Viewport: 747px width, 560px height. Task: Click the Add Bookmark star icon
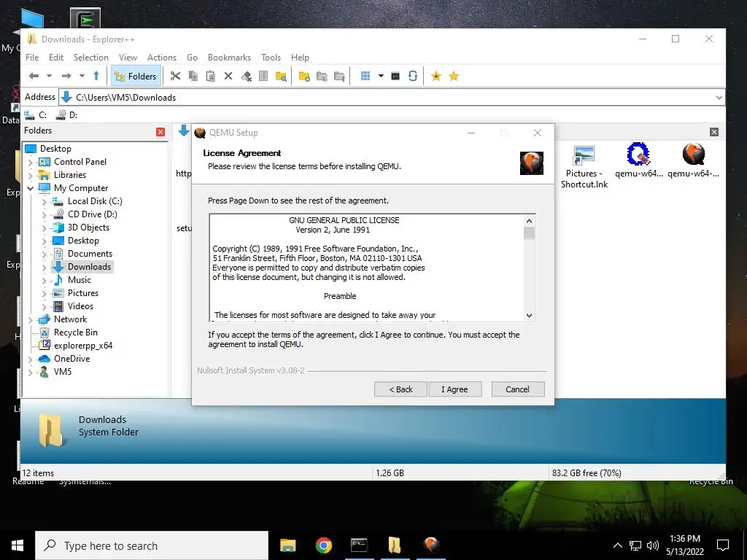click(x=436, y=76)
